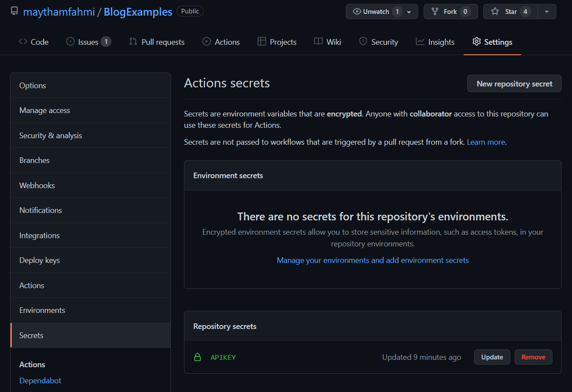
Task: Open the Unwatch dropdown arrow
Action: pos(409,12)
